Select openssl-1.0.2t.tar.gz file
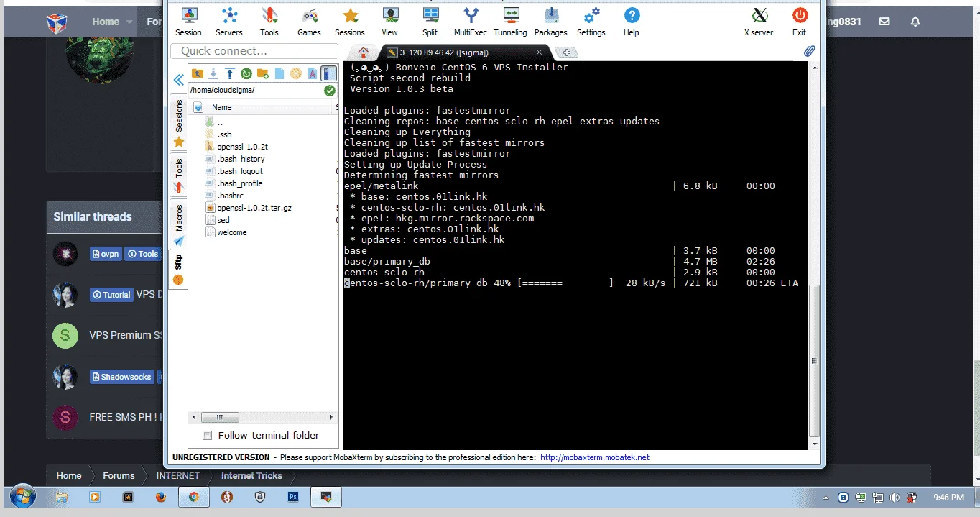This screenshot has width=980, height=517. 254,208
